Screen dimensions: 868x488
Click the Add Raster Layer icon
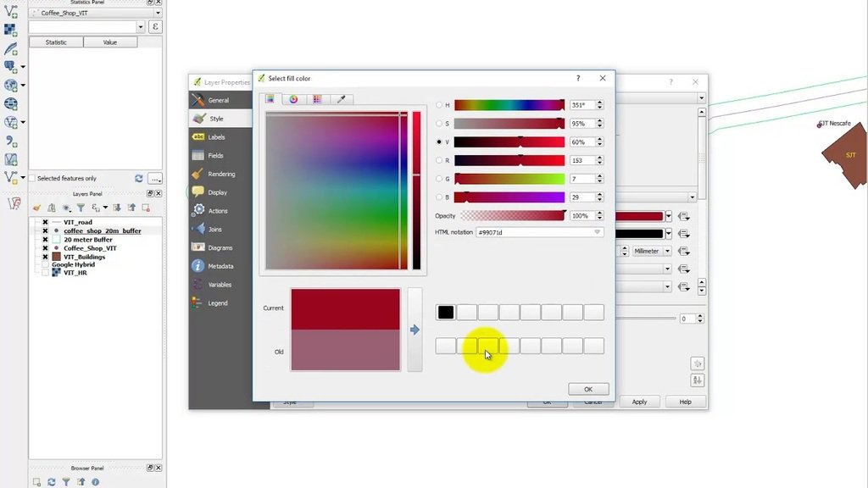pyautogui.click(x=10, y=30)
